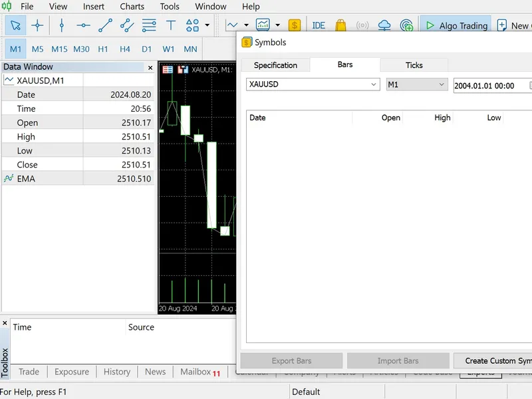The height and width of the screenshot is (399, 532).
Task: Click the depth of market chart icon
Action: [183, 70]
